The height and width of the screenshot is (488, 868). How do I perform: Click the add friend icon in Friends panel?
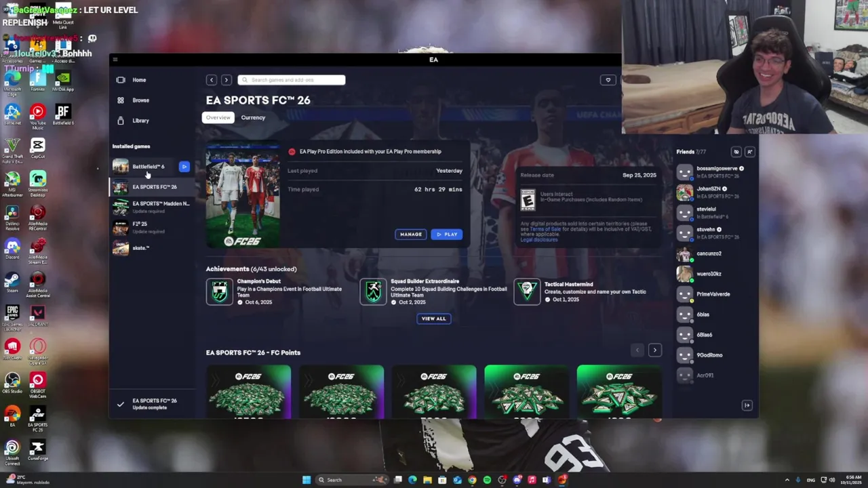coord(749,152)
